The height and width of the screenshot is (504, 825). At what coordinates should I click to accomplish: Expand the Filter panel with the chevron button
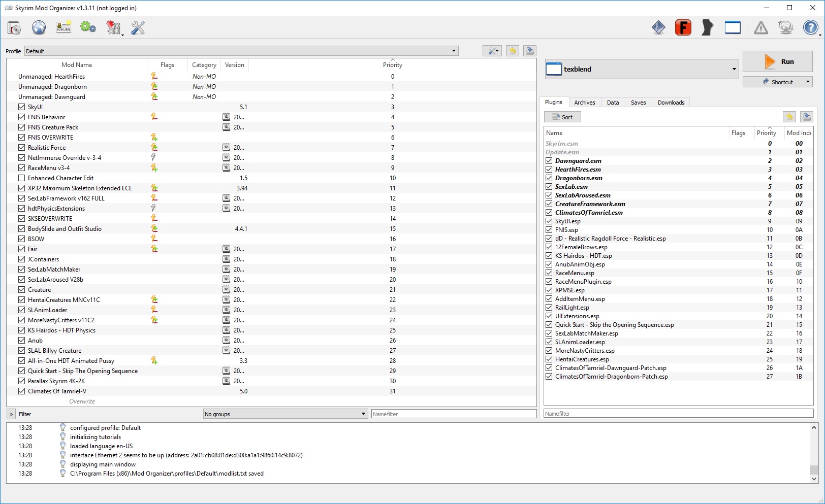point(11,414)
